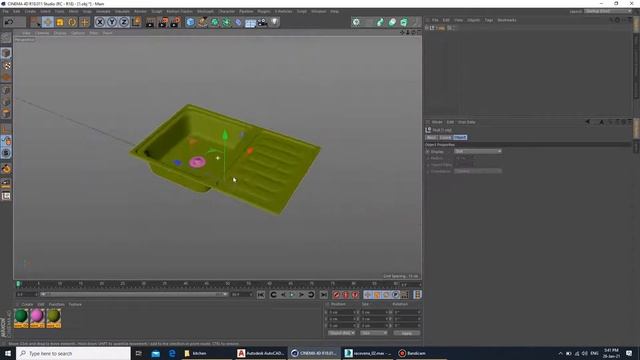Add a Cube primitive object
Viewport: 640px width, 360px height.
[190, 22]
